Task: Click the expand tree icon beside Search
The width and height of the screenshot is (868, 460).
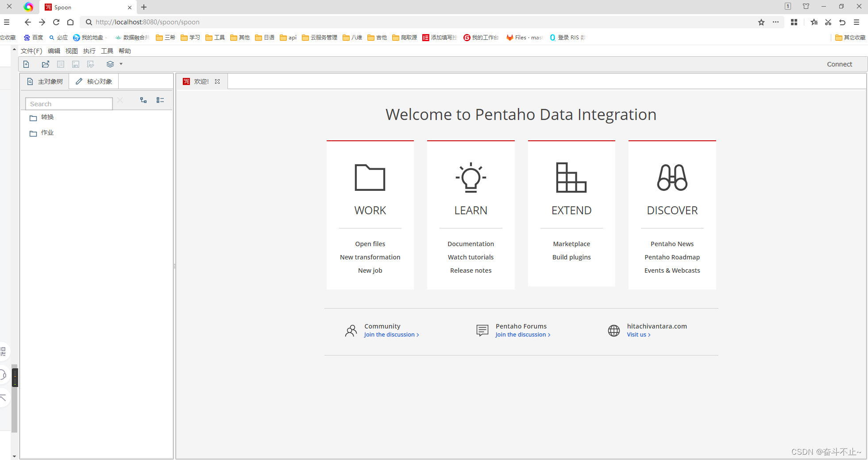Action: click(143, 100)
